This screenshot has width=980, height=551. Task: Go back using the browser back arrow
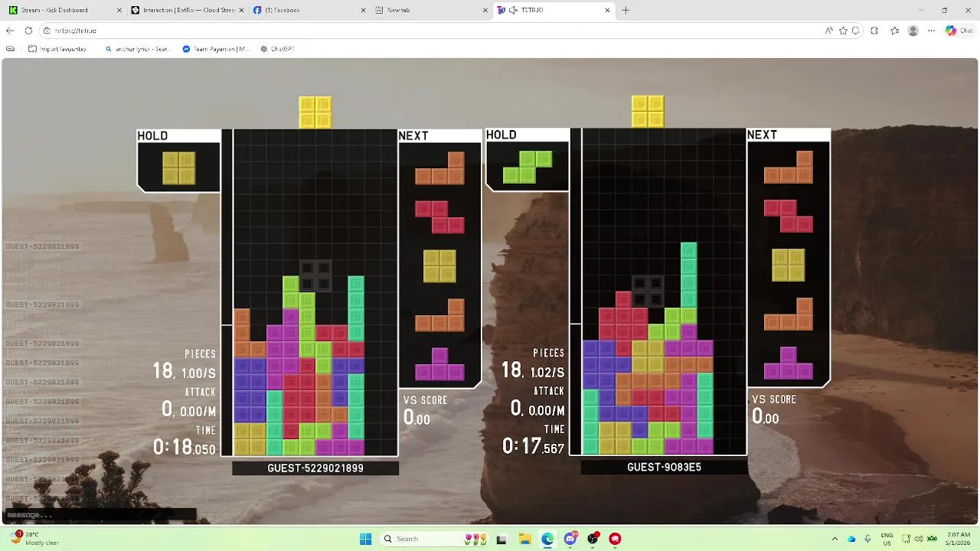coord(10,31)
